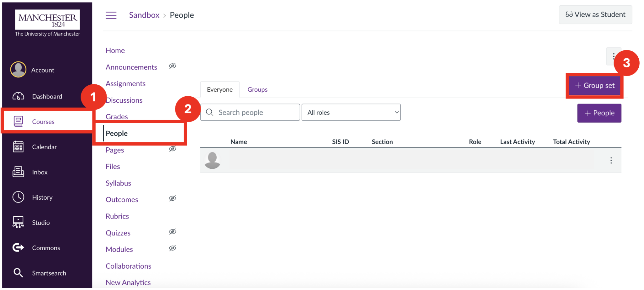Select the Account icon in the sidebar
Screen dimensions: 644x290
click(x=18, y=69)
